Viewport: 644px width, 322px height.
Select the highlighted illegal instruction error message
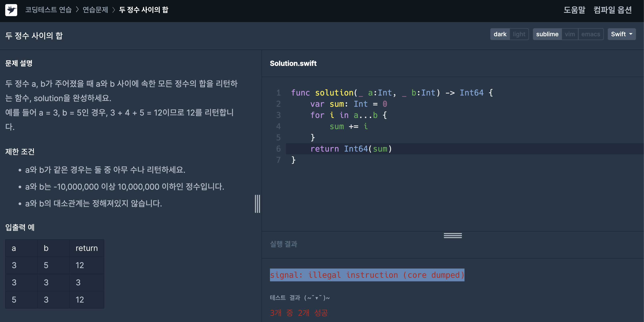[367, 275]
